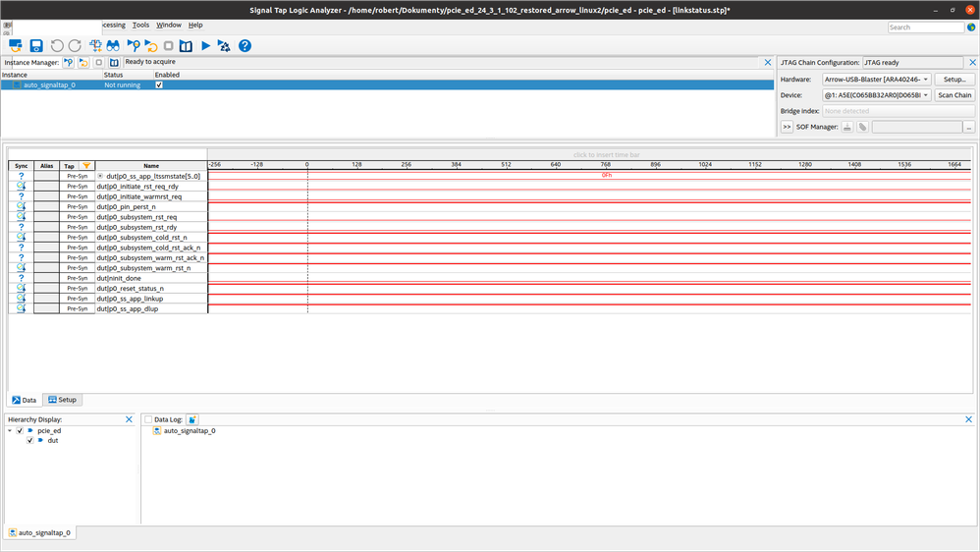Viewport: 980px width, 552px height.
Task: Click main toolbar Stop Analysis square
Action: point(168,45)
